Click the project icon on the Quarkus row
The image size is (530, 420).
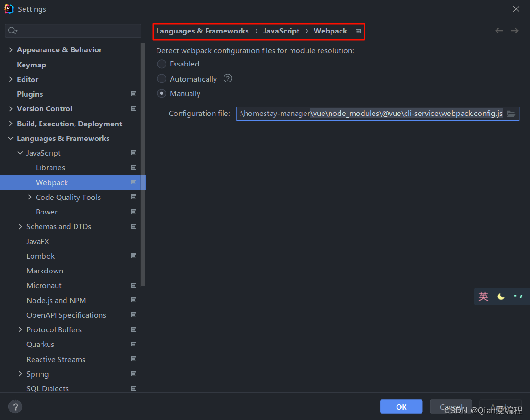pyautogui.click(x=133, y=344)
